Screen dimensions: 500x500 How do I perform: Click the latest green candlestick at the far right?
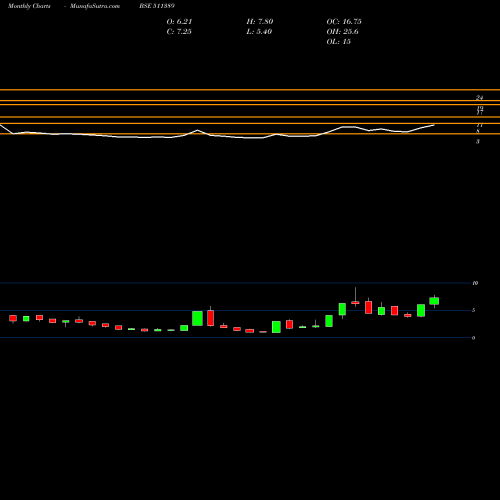(x=434, y=301)
